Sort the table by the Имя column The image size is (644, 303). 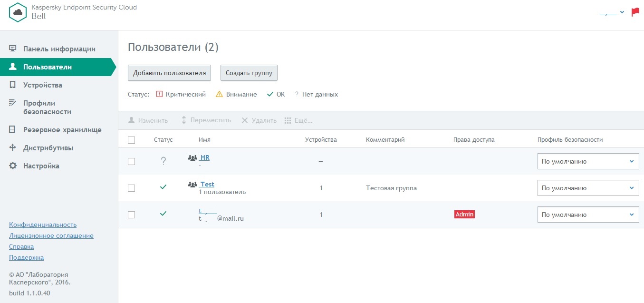(204, 140)
